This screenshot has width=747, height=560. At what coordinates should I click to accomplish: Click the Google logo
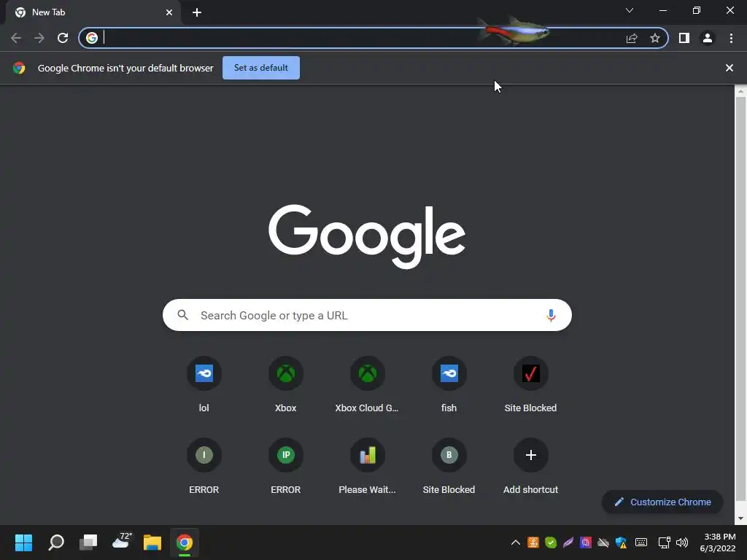367,236
